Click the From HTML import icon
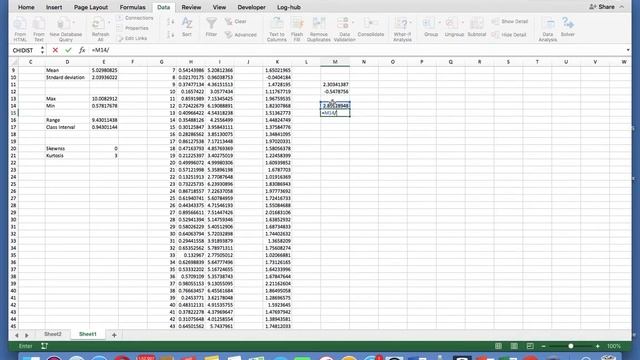 point(20,29)
